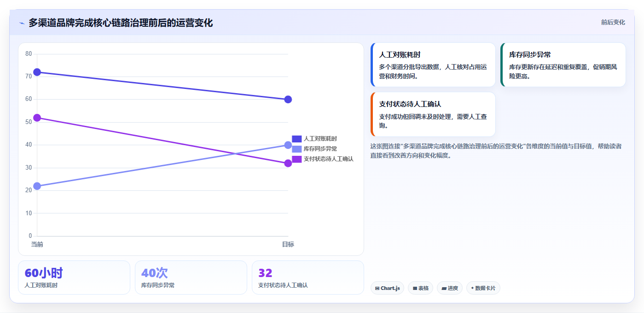Click the 前后变化 tag in the header

point(613,22)
